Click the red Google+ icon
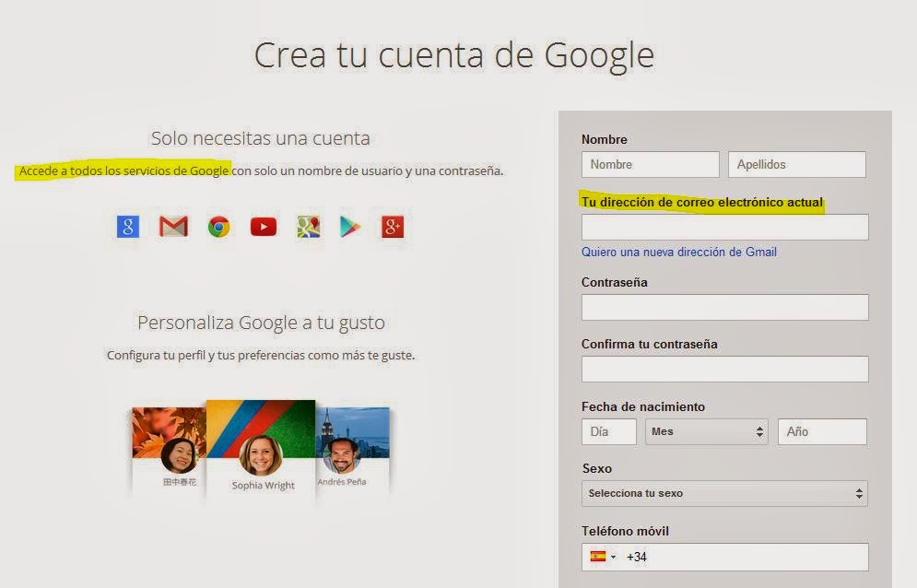The width and height of the screenshot is (917, 588). coord(393,227)
